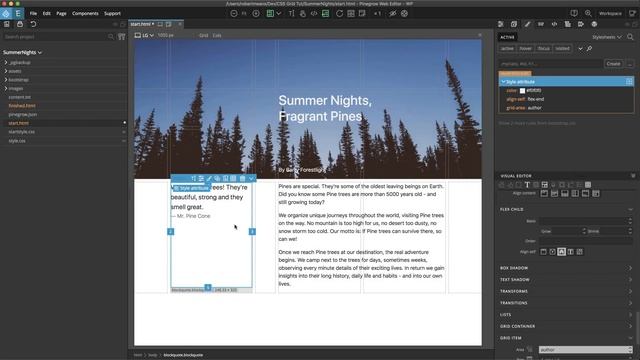Image resolution: width=640 pixels, height=360 pixels.
Task: Toggle the grid view icon in toolbar
Action: coord(351,13)
